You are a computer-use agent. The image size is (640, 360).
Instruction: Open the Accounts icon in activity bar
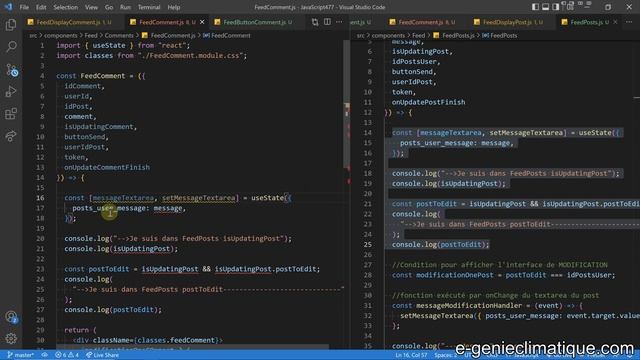(x=11, y=317)
